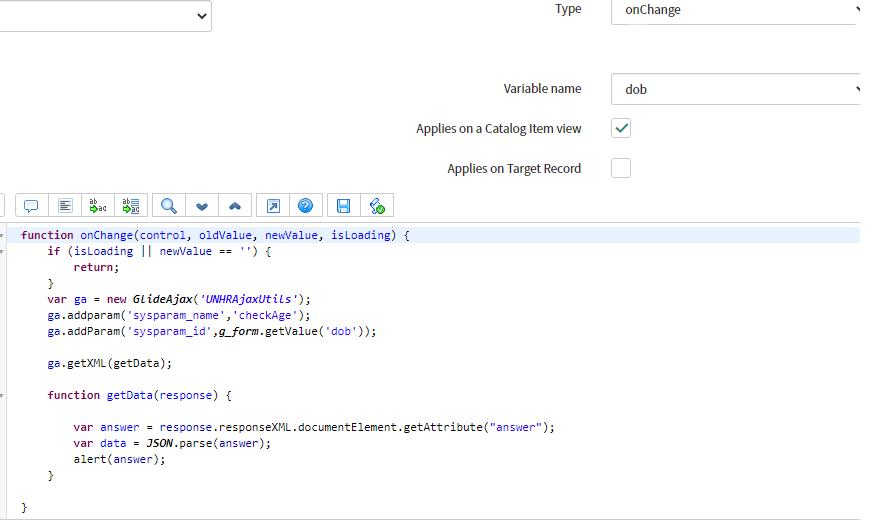Click the ga.getXML(getData) line

109,363
